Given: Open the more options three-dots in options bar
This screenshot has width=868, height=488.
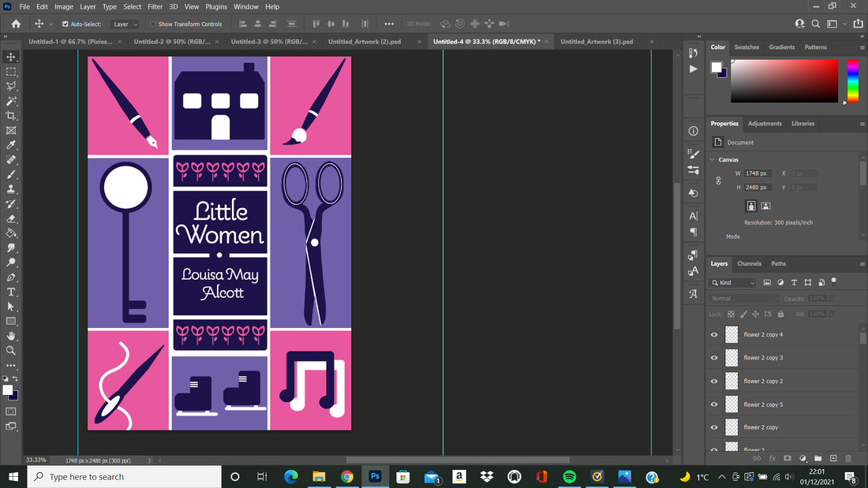Looking at the screenshot, I should pyautogui.click(x=389, y=24).
